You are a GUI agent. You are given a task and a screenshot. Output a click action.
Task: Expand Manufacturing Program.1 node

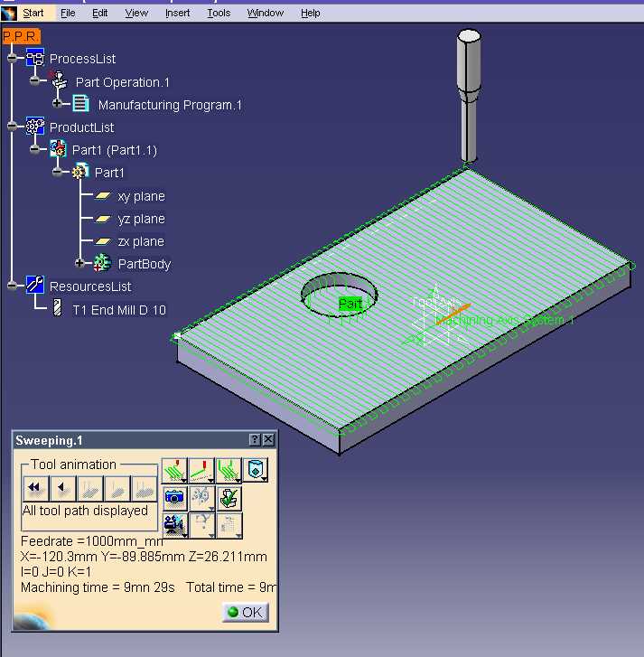(x=58, y=103)
